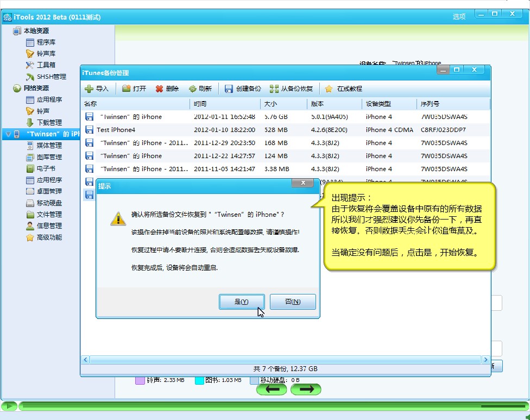Sort backups by 名称 column header
The image size is (530, 420).
pyautogui.click(x=135, y=104)
